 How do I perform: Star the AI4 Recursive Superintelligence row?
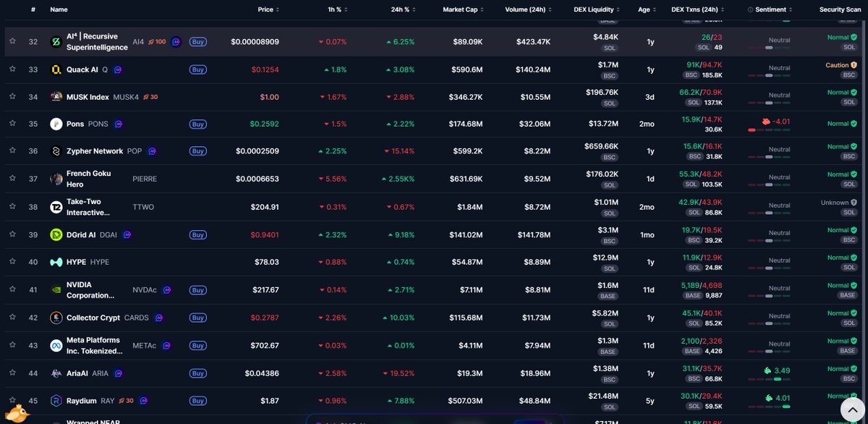click(12, 42)
